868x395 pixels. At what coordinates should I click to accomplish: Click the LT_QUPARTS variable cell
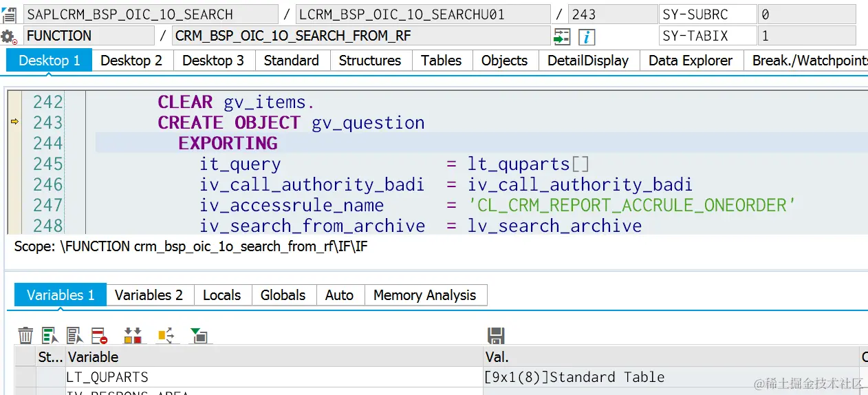pos(274,377)
